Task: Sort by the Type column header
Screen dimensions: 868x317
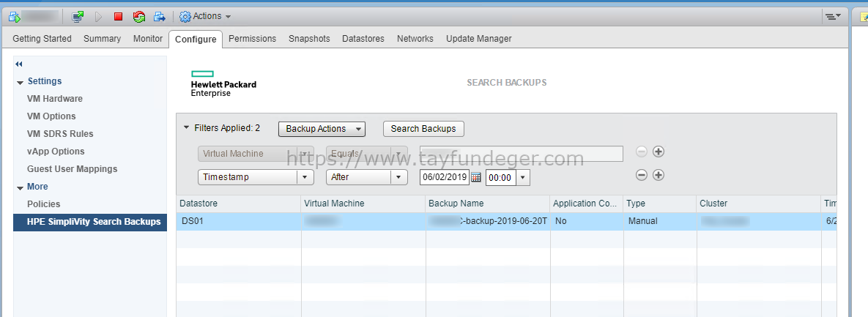Action: (x=660, y=204)
